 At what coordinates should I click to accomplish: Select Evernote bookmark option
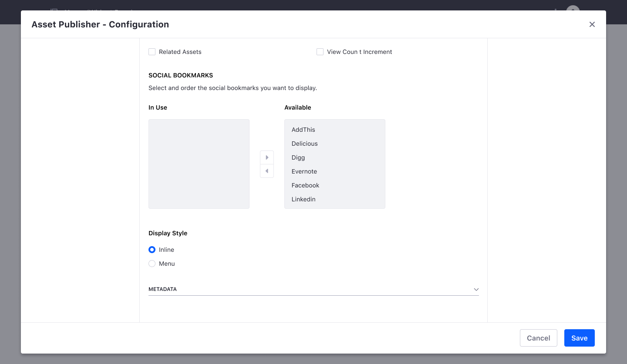[304, 171]
